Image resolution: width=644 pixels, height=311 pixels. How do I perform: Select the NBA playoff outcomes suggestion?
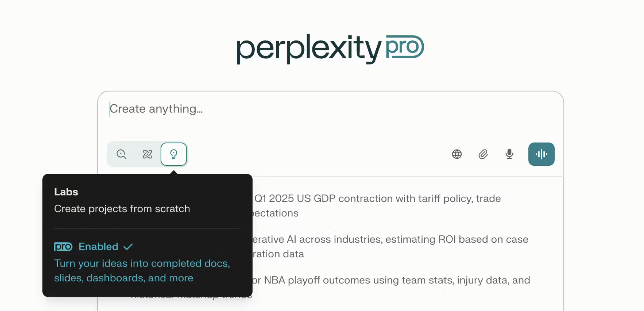tap(390, 280)
